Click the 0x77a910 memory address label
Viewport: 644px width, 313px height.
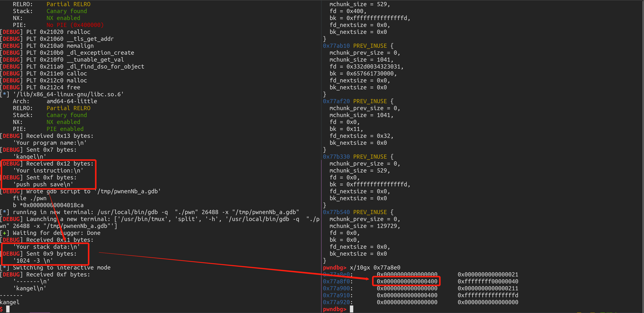pos(336,295)
